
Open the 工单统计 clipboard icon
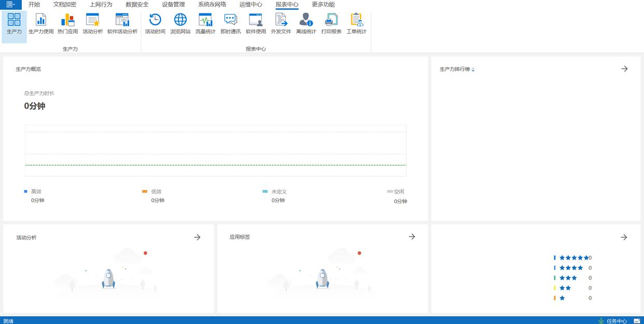click(356, 24)
